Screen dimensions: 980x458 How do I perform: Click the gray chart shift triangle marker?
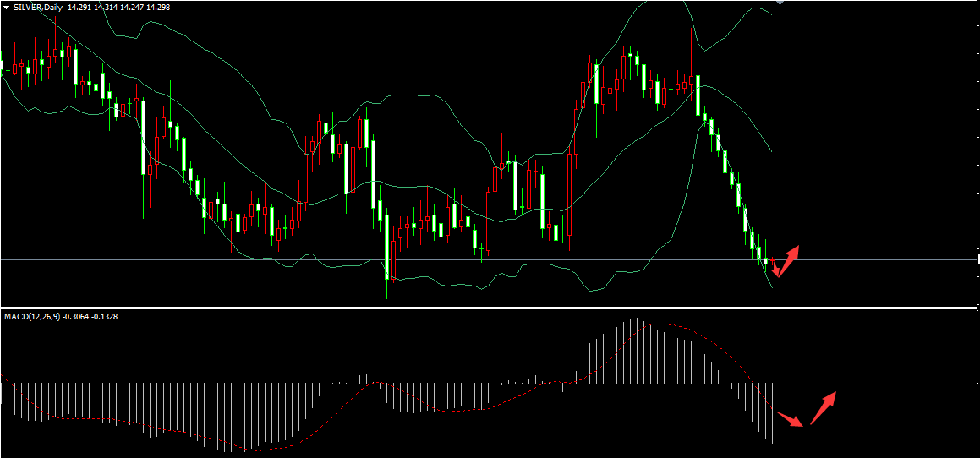click(x=780, y=3)
